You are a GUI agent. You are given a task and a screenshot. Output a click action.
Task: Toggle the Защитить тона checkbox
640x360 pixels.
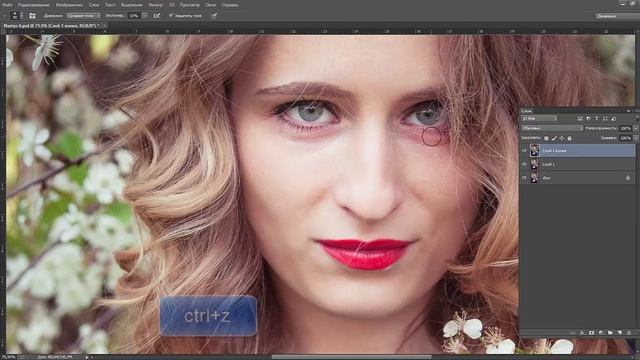point(171,15)
